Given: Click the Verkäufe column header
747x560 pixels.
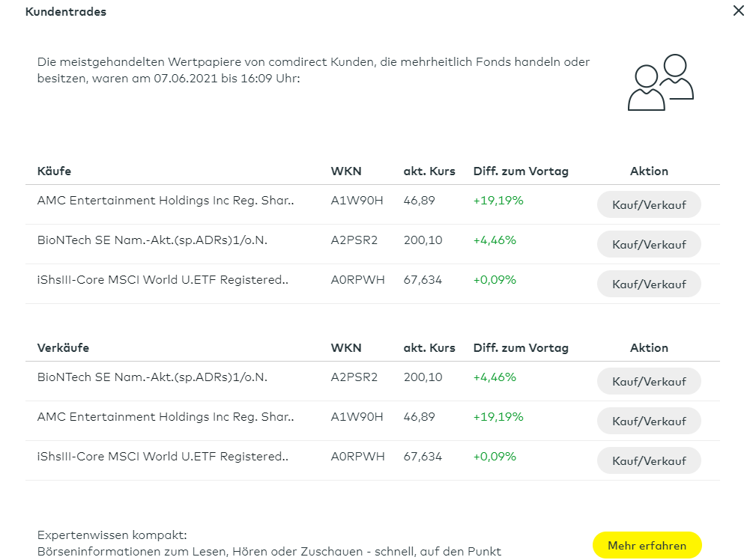Looking at the screenshot, I should [x=62, y=347].
